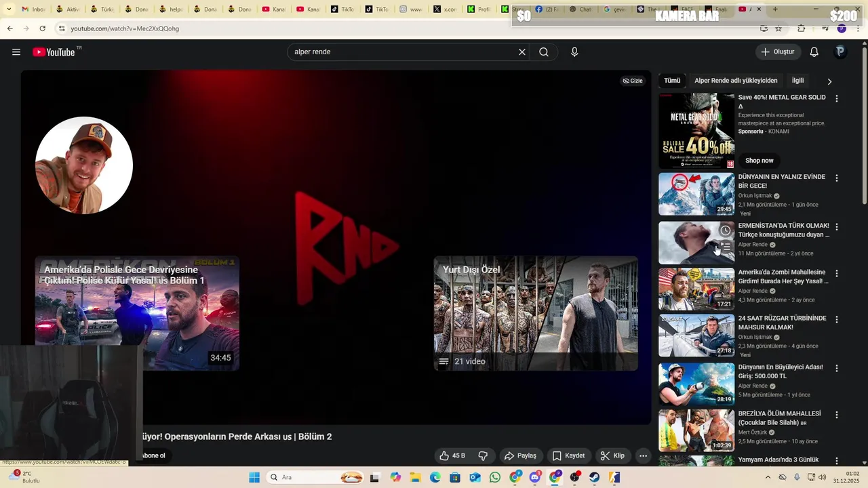Open more actions three-dot button under video

click(644, 456)
